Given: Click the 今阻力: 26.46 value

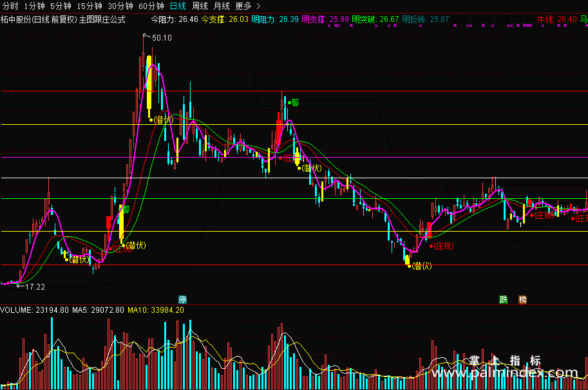Looking at the screenshot, I should point(175,19).
